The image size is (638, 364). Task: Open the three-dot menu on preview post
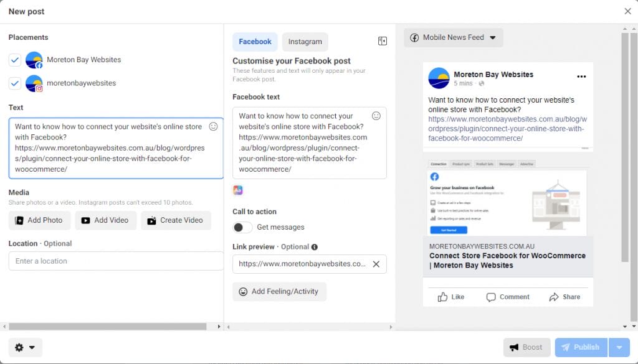coord(581,77)
